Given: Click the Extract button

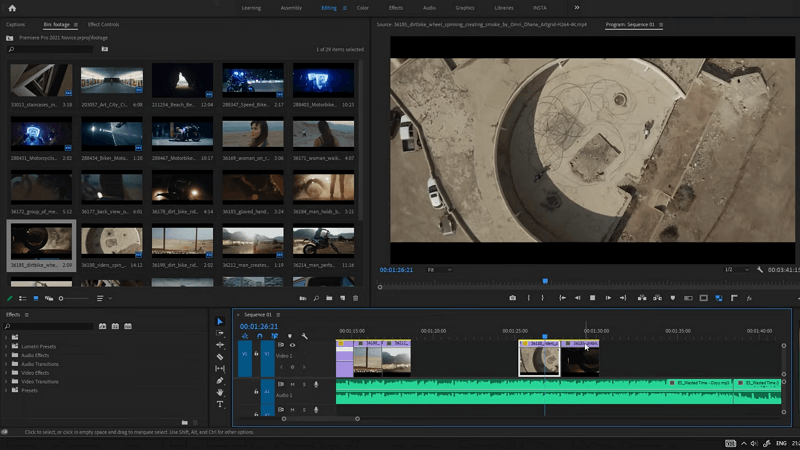Looking at the screenshot, I should tap(658, 298).
